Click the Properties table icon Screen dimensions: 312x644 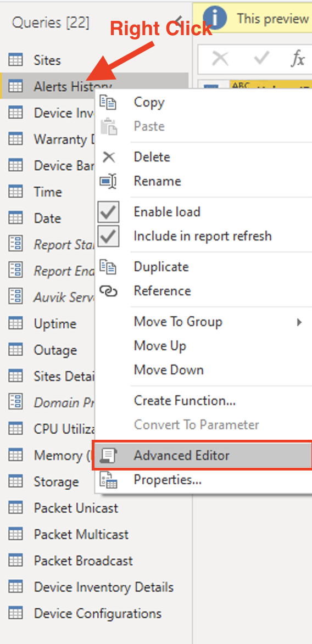pos(109,480)
